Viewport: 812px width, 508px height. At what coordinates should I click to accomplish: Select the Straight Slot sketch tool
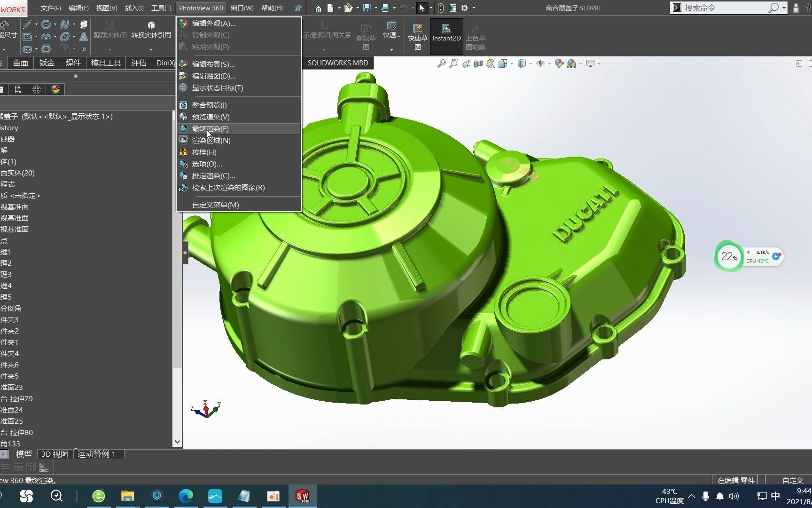pos(28,48)
